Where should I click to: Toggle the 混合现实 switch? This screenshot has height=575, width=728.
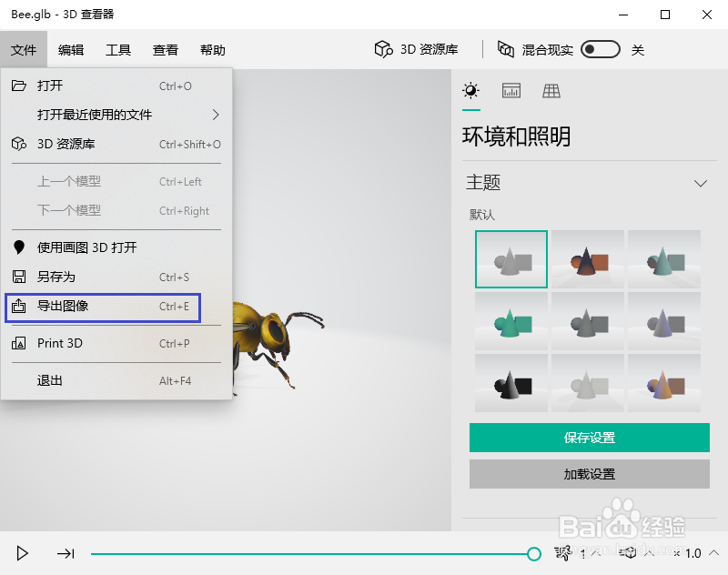[601, 49]
